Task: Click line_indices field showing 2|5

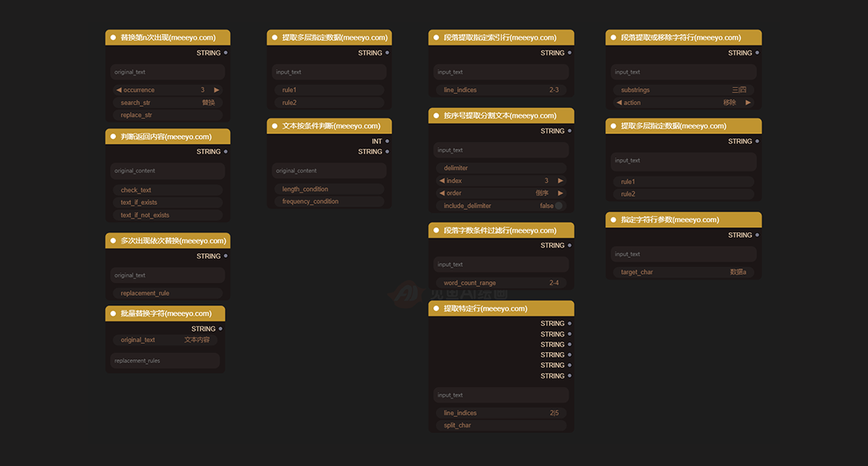Action: [501, 413]
